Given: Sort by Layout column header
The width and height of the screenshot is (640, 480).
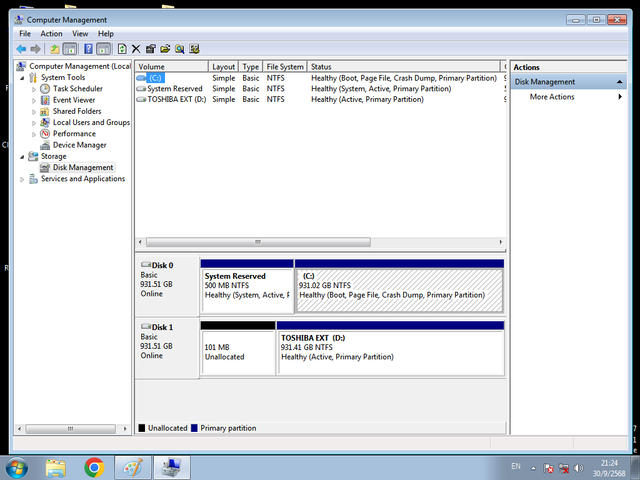Looking at the screenshot, I should (224, 67).
